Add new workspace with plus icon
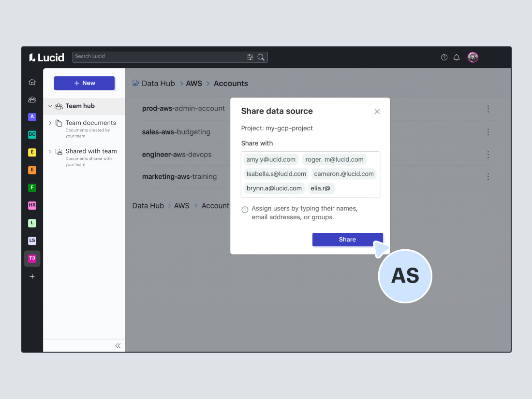532x399 pixels. tap(32, 276)
